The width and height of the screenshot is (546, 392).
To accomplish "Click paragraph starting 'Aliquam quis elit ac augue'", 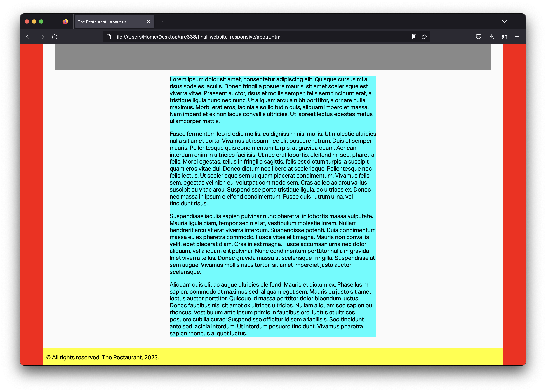I will point(273,309).
